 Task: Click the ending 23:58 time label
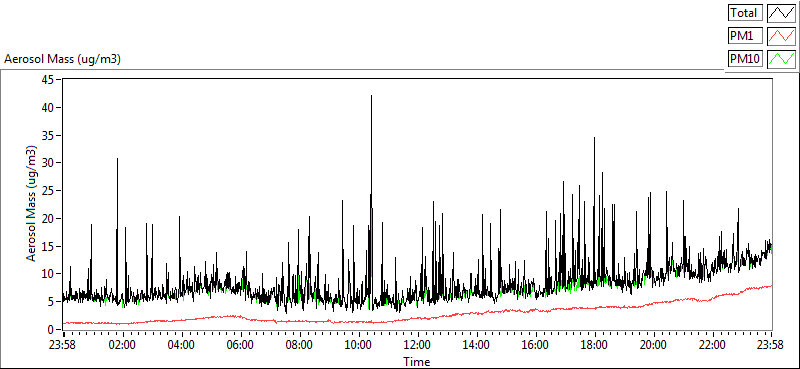(771, 344)
